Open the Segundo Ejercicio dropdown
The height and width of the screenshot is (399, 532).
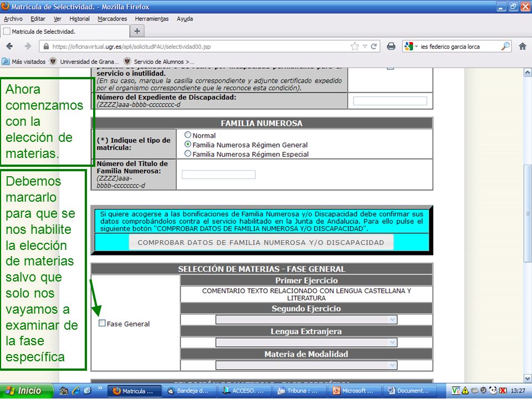tap(306, 319)
